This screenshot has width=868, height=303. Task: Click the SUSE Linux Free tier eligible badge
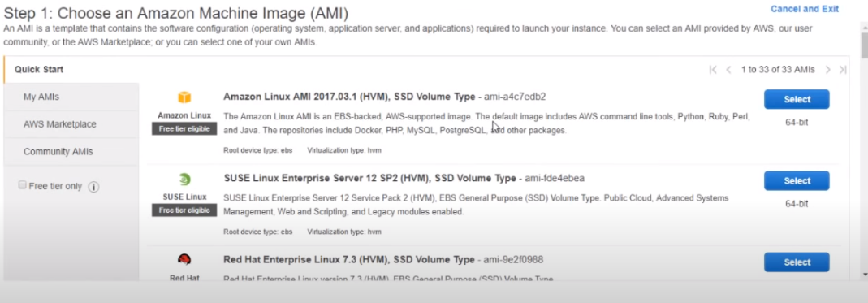tap(184, 210)
